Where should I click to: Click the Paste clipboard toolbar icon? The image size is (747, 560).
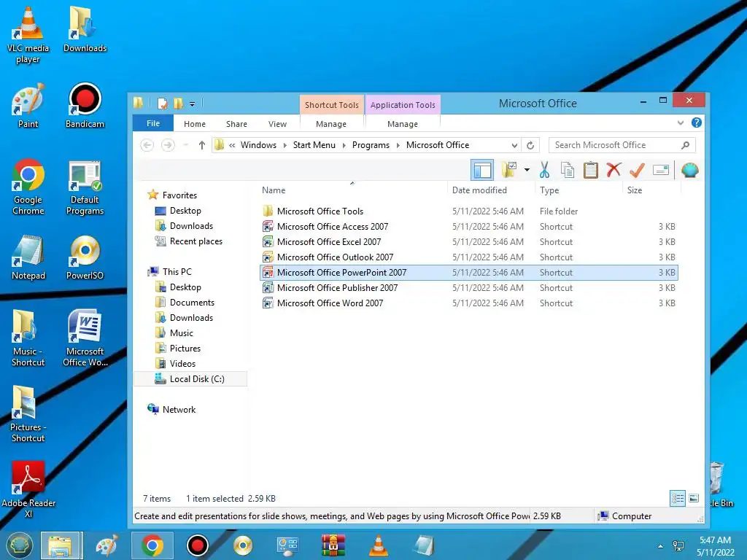point(590,170)
